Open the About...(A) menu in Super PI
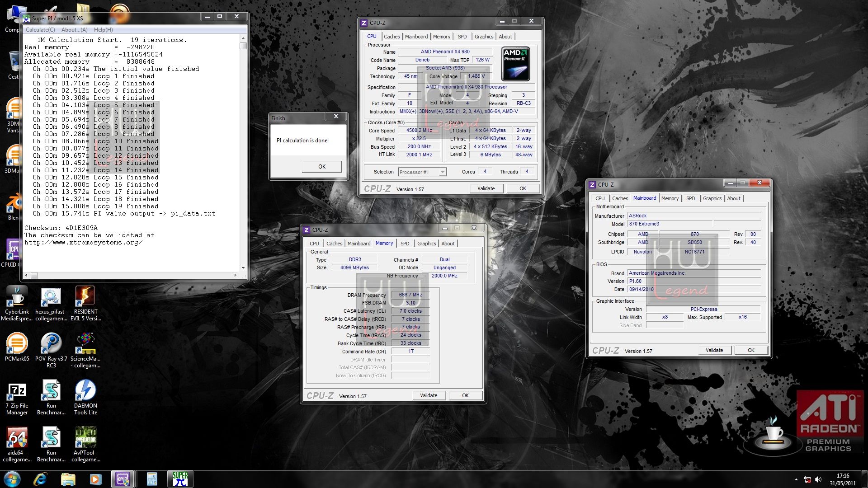This screenshot has height=488, width=868. click(74, 30)
